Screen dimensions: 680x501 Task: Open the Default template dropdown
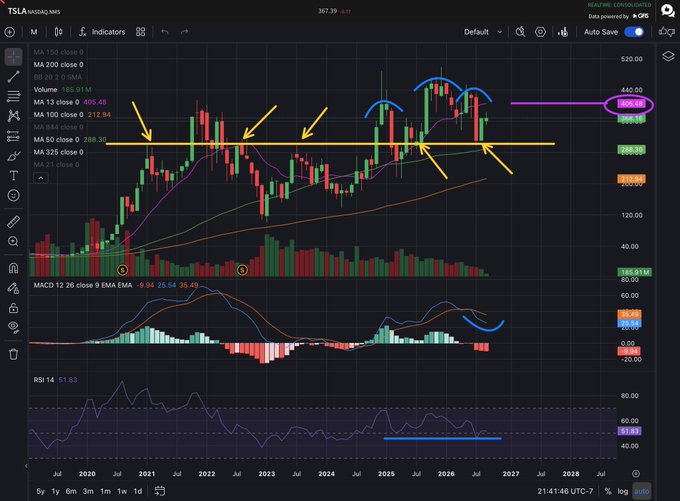[x=483, y=32]
